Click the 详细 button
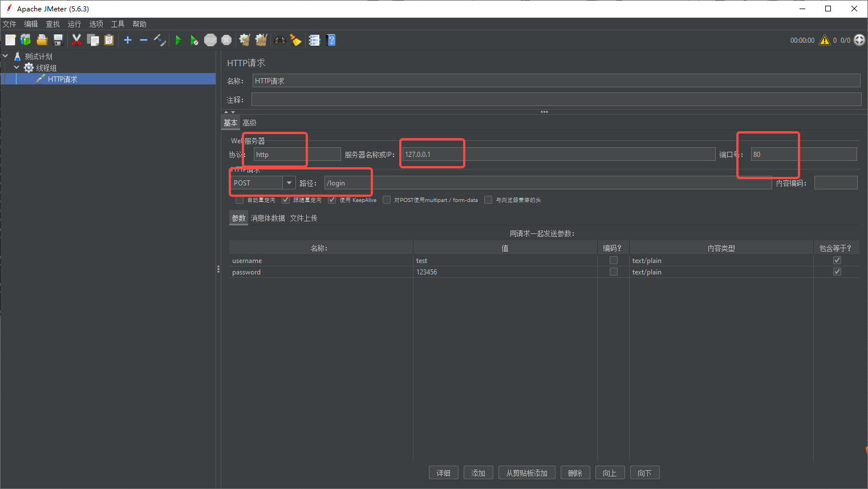 (444, 473)
